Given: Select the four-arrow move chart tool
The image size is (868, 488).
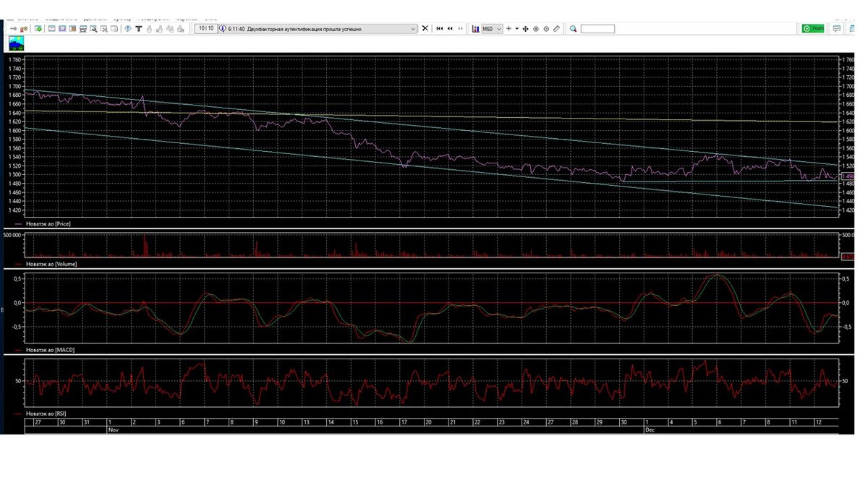Looking at the screenshot, I should tap(525, 29).
